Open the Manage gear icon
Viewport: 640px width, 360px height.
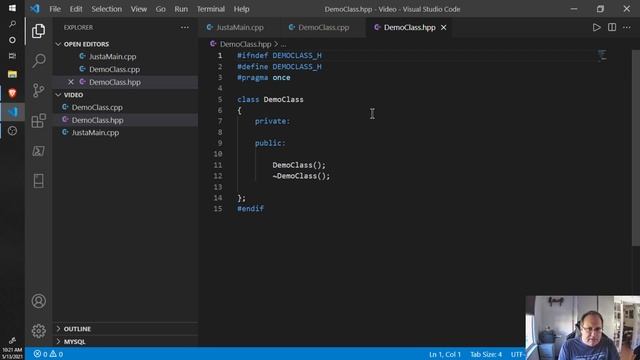[38, 331]
